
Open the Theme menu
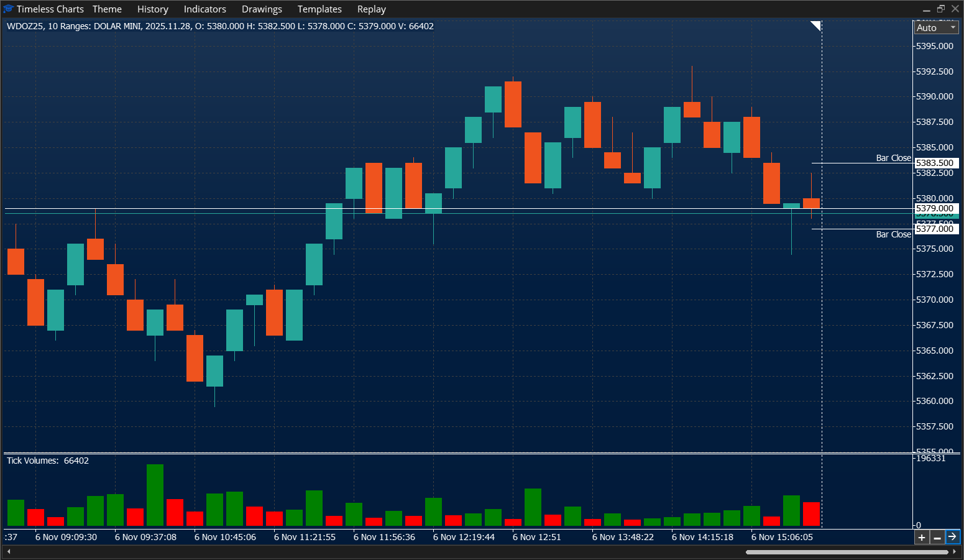(x=106, y=9)
